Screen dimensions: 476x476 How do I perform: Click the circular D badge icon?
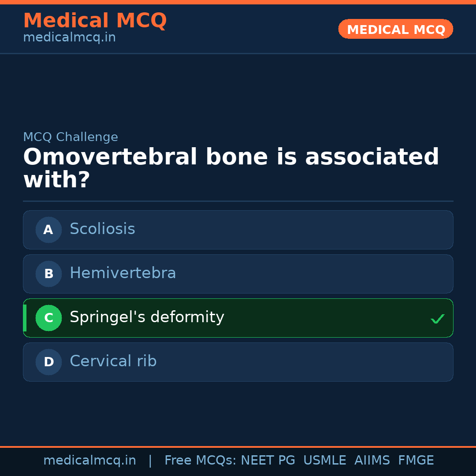coord(48,362)
